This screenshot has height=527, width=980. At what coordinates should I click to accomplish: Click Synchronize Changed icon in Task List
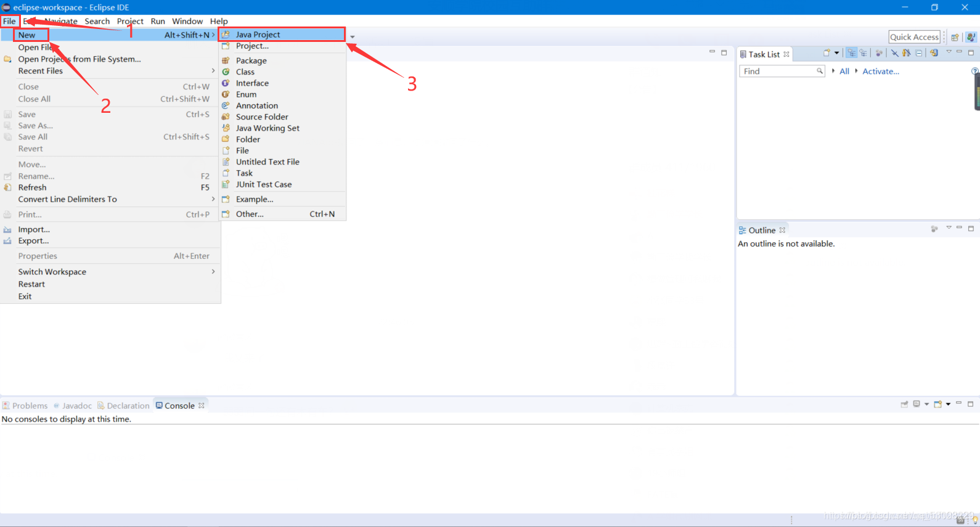[934, 53]
